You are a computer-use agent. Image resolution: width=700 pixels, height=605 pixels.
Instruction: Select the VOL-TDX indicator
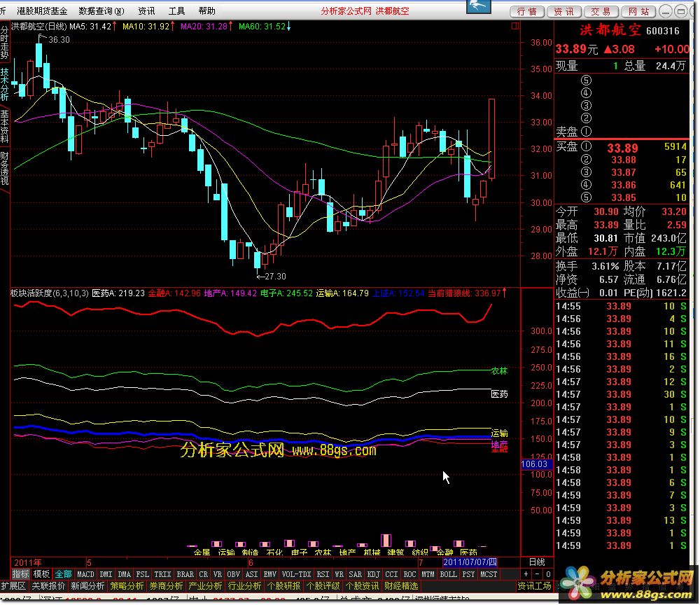coord(296,574)
